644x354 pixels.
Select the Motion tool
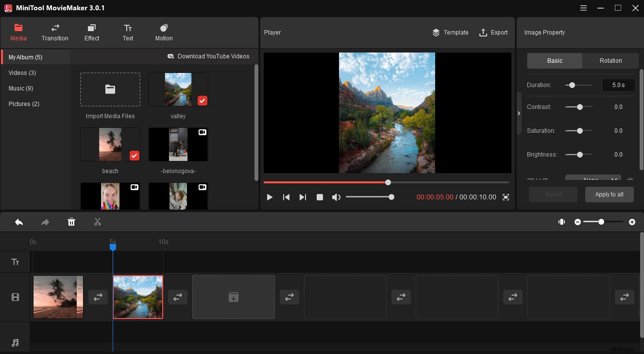click(x=163, y=32)
